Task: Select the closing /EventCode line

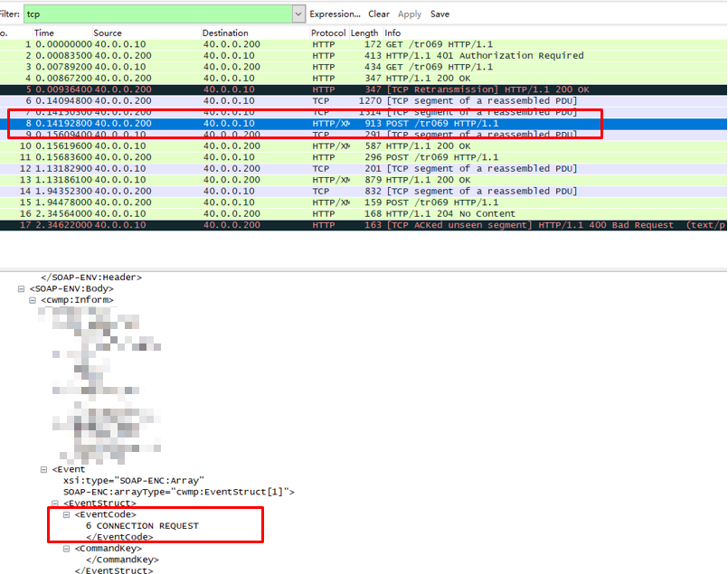Action: 119,537
